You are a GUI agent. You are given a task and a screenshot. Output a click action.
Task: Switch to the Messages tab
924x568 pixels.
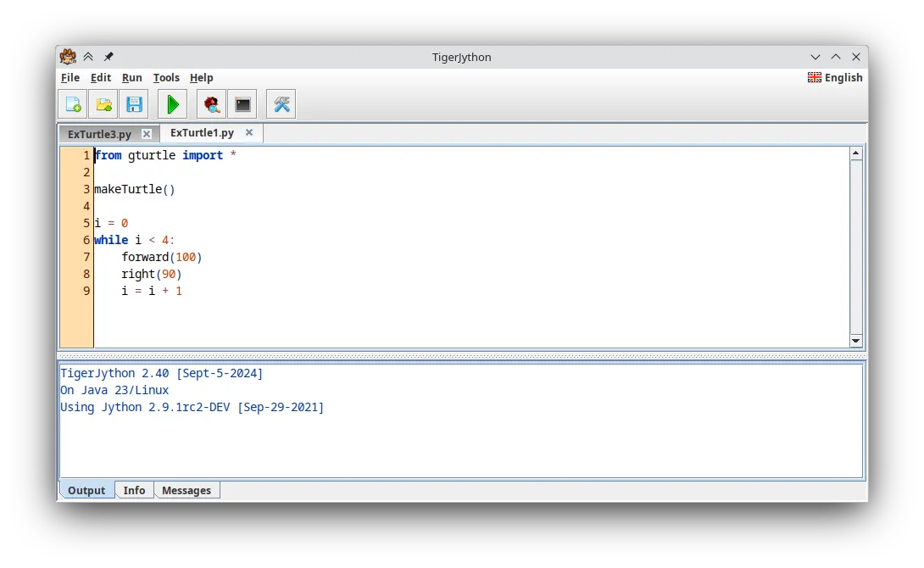[x=186, y=490]
